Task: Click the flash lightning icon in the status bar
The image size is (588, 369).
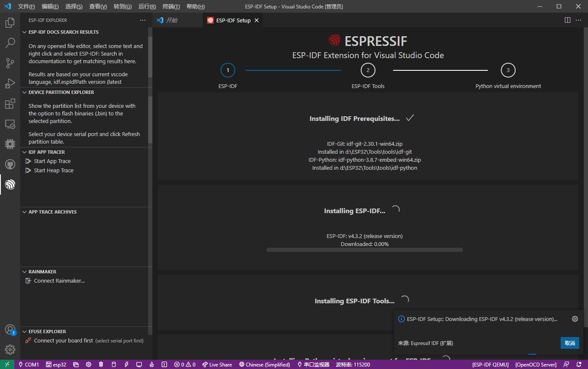Action: click(126, 364)
